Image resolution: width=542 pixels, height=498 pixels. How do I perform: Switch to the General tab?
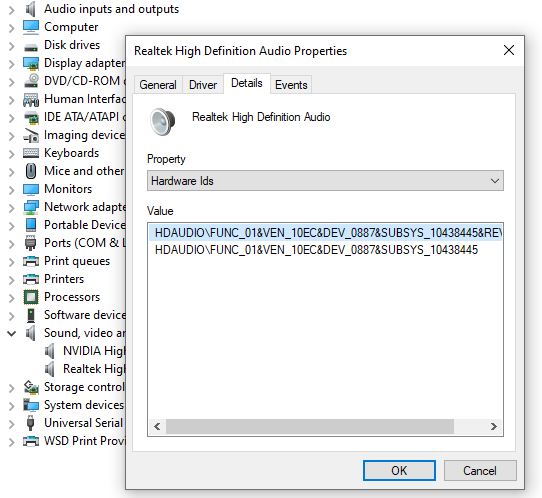[x=158, y=85]
